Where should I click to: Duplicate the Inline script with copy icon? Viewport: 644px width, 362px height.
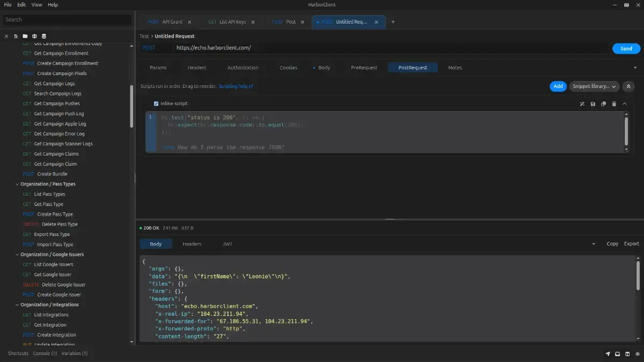(x=603, y=104)
